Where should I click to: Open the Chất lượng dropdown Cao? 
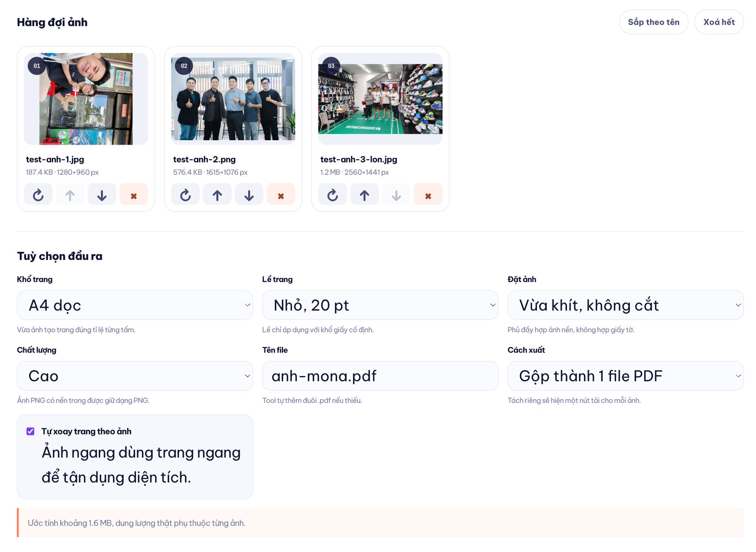pyautogui.click(x=135, y=376)
